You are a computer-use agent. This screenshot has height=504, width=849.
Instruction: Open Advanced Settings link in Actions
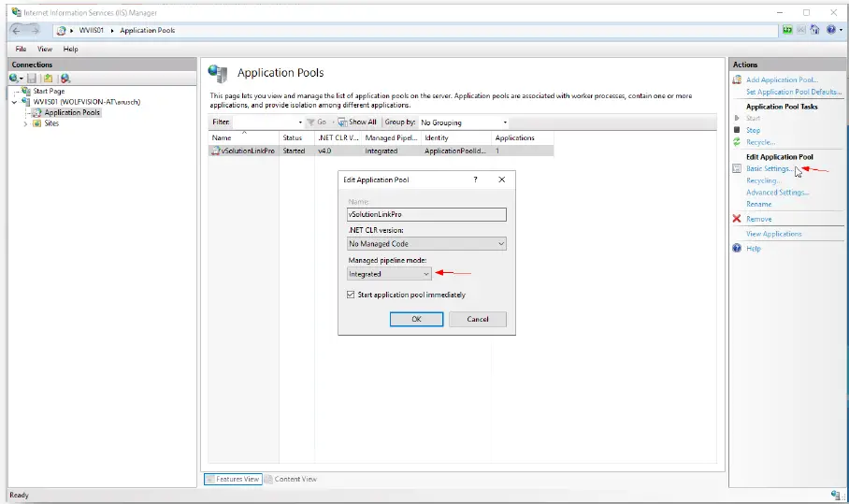point(777,193)
